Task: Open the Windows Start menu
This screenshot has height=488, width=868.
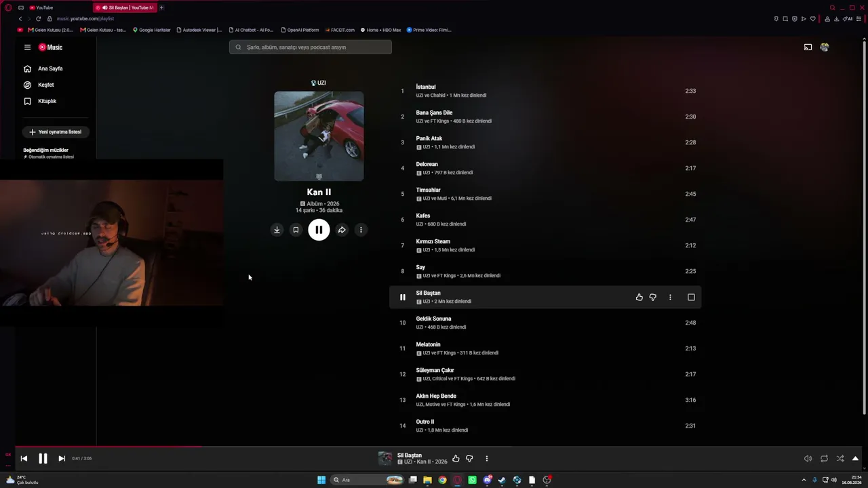Action: [321, 480]
